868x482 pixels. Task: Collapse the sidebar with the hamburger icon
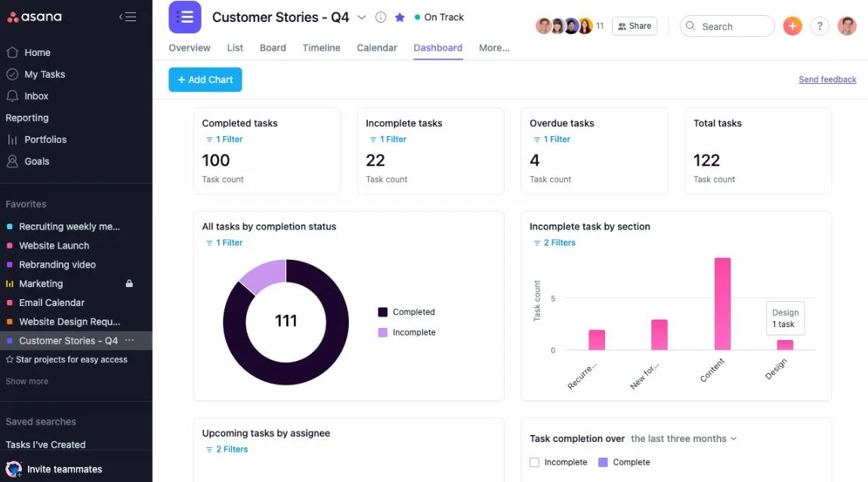[x=128, y=17]
